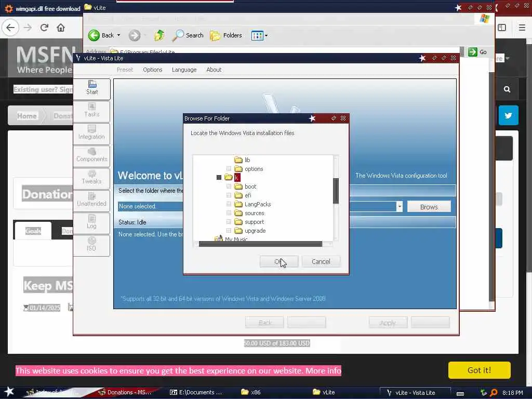The width and height of the screenshot is (532, 399).
Task: Click the Existing user? Sign in link
Action: coord(43,89)
